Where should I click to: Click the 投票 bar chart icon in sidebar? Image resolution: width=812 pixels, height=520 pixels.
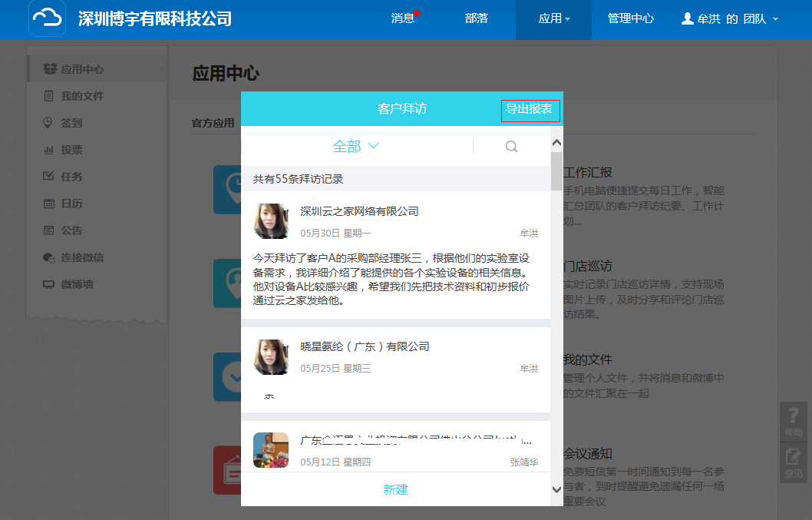coord(49,150)
